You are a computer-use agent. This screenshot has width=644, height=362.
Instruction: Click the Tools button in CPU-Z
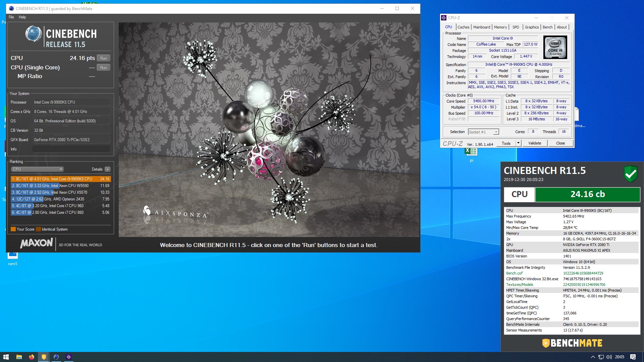click(x=506, y=143)
